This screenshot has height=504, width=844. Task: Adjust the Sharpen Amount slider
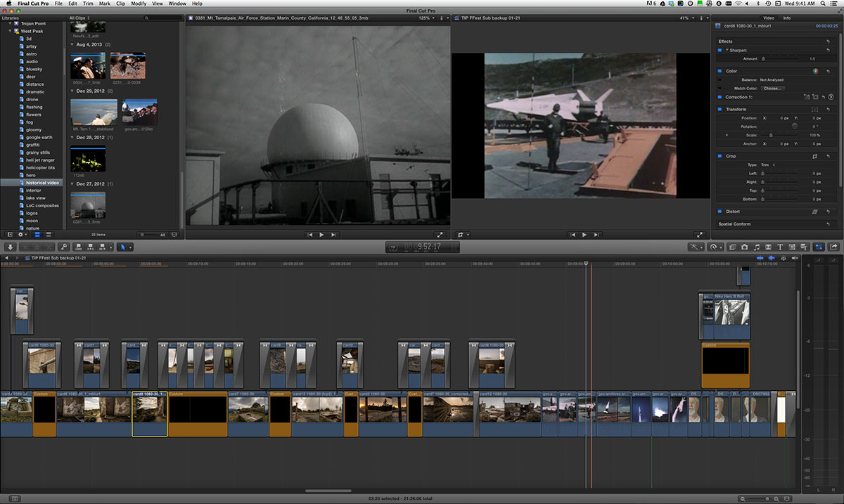[x=779, y=58]
